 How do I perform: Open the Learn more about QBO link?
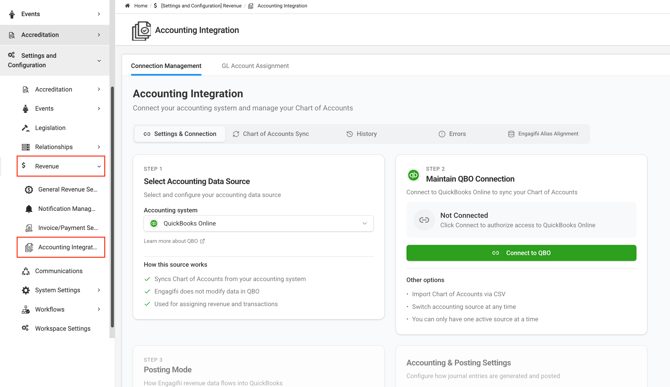[x=174, y=241]
